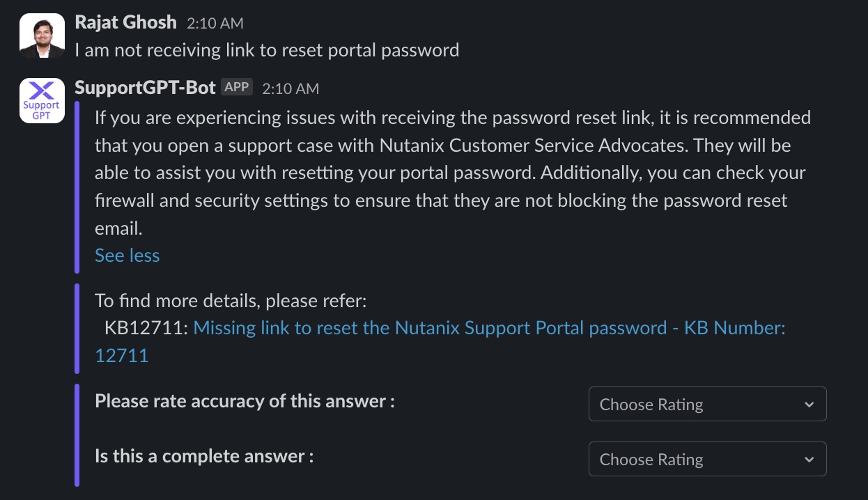This screenshot has width=868, height=500.
Task: Click the trailing 12711 KB number link
Action: (121, 356)
